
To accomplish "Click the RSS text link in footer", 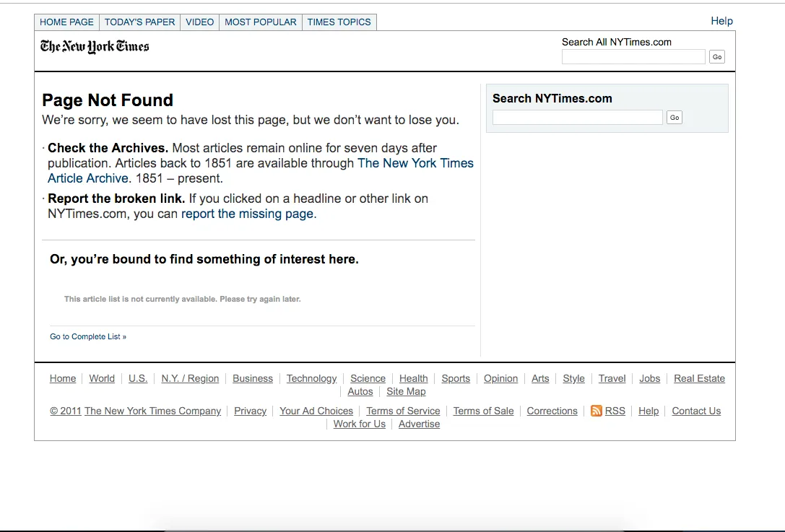I will click(x=615, y=411).
